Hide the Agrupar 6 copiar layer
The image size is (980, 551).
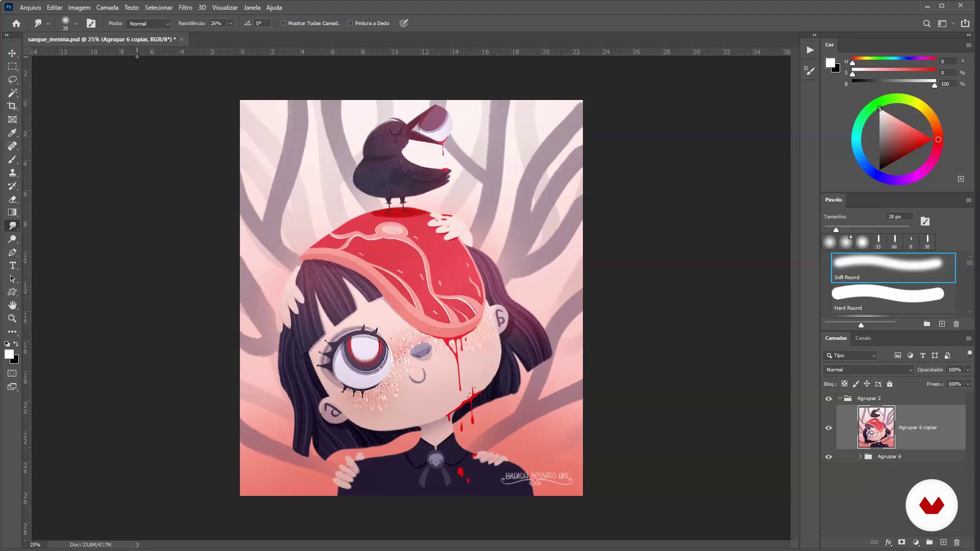click(x=828, y=428)
